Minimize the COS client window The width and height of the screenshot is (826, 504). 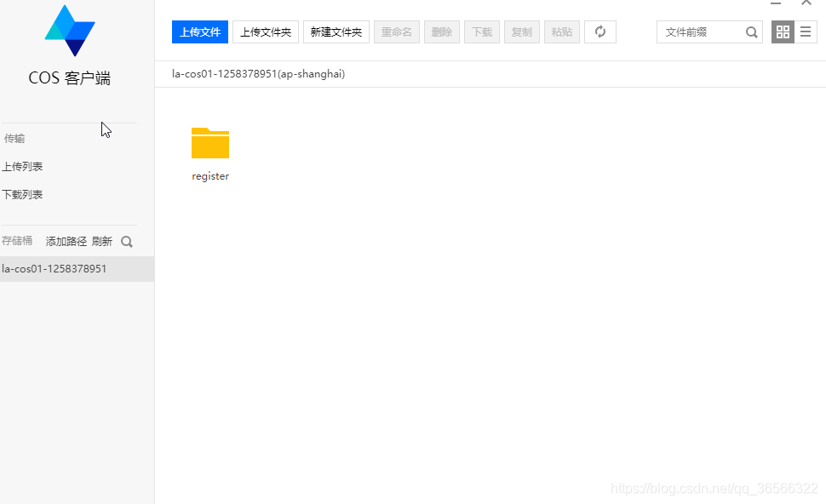tap(776, 3)
